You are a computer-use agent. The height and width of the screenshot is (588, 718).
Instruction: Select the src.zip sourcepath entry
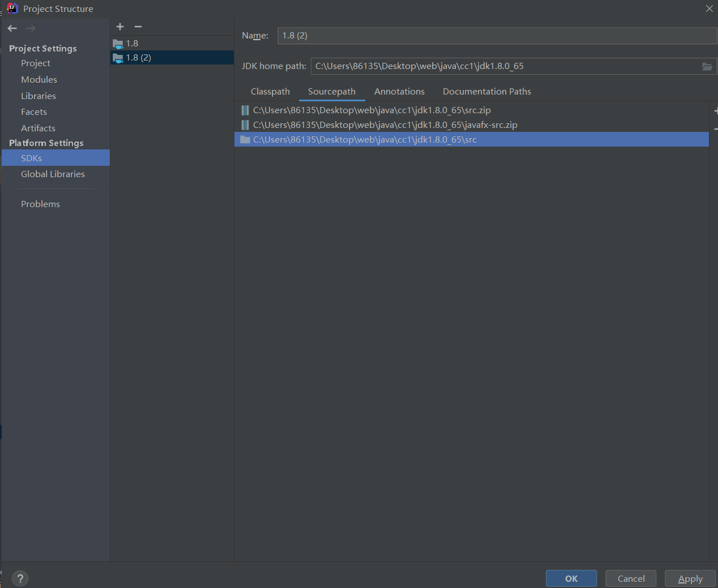click(x=471, y=110)
